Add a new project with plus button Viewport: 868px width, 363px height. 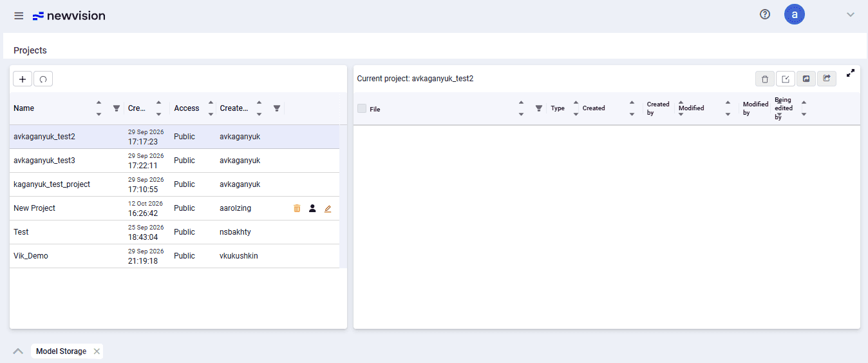point(23,79)
